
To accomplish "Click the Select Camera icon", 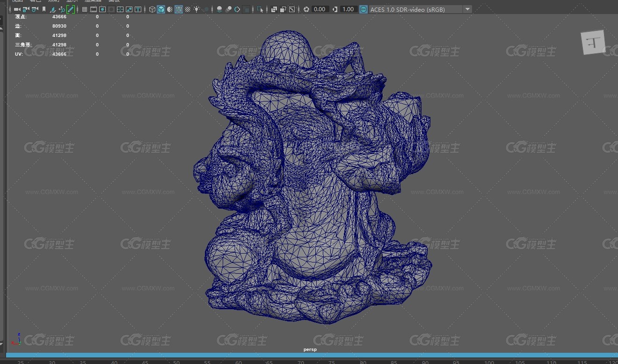I will pyautogui.click(x=17, y=9).
